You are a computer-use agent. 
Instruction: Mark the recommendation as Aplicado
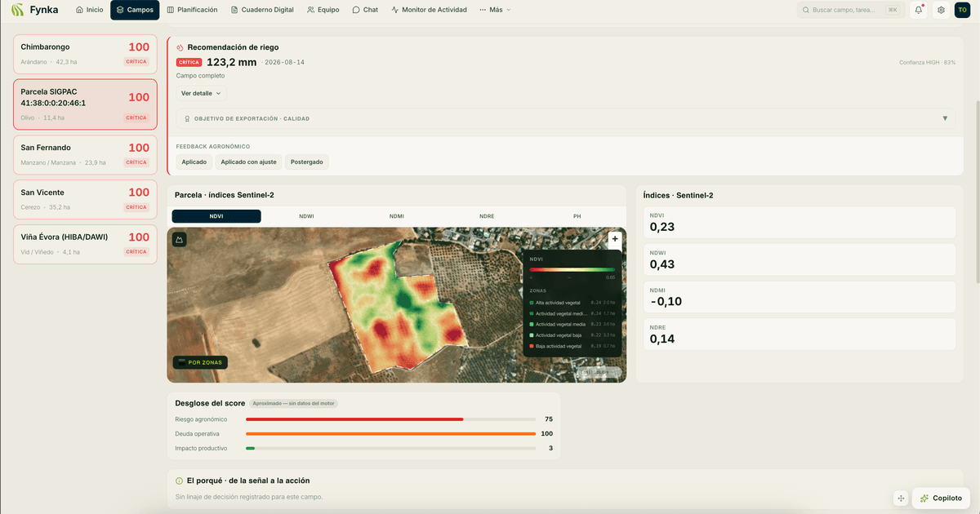click(x=194, y=162)
